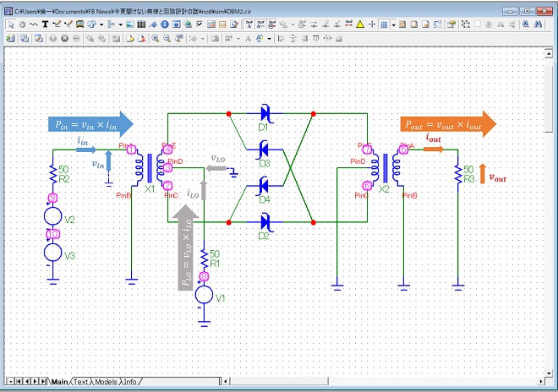
Task: Activate the Select mode arrow tool
Action: 11,24
